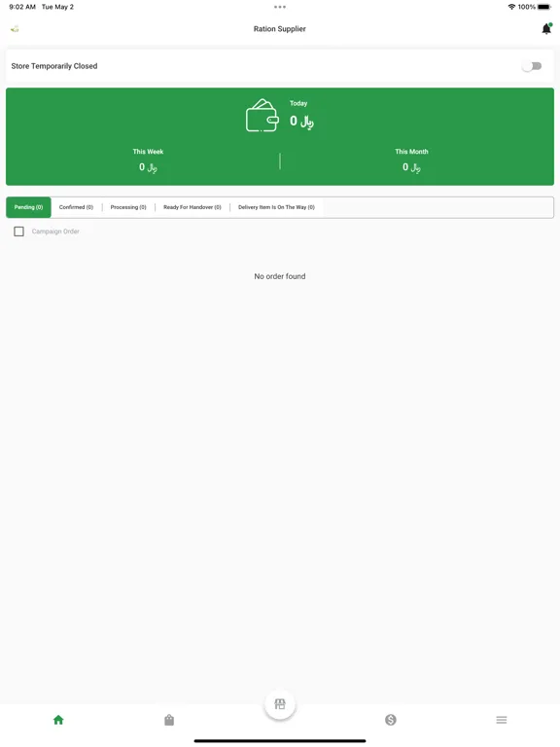Open the dollar earnings icon
Image resolution: width=560 pixels, height=747 pixels.
tap(391, 720)
